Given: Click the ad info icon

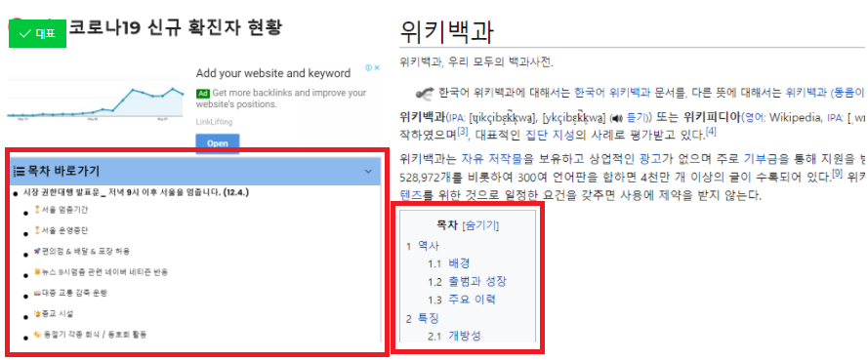Looking at the screenshot, I should click(369, 68).
